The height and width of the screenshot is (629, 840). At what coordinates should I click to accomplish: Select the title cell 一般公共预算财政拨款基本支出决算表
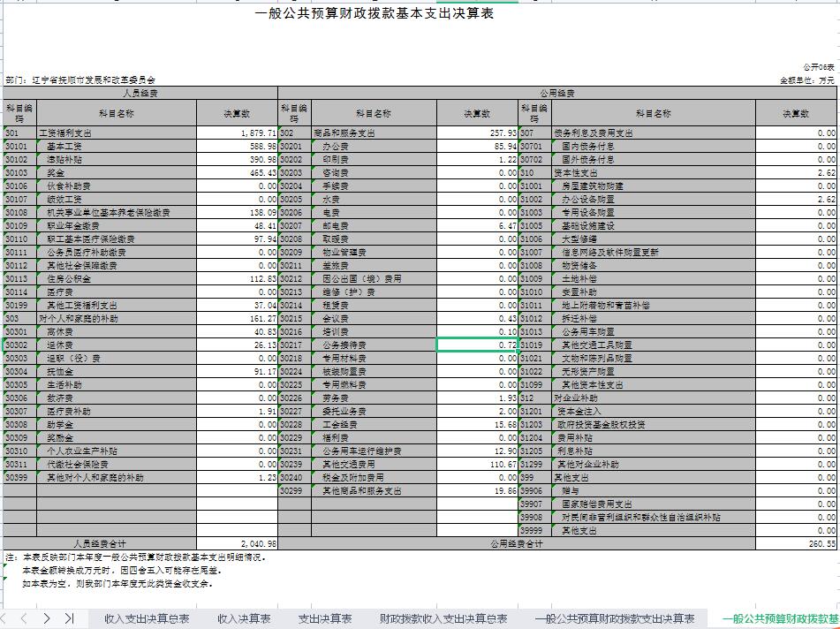tap(374, 14)
